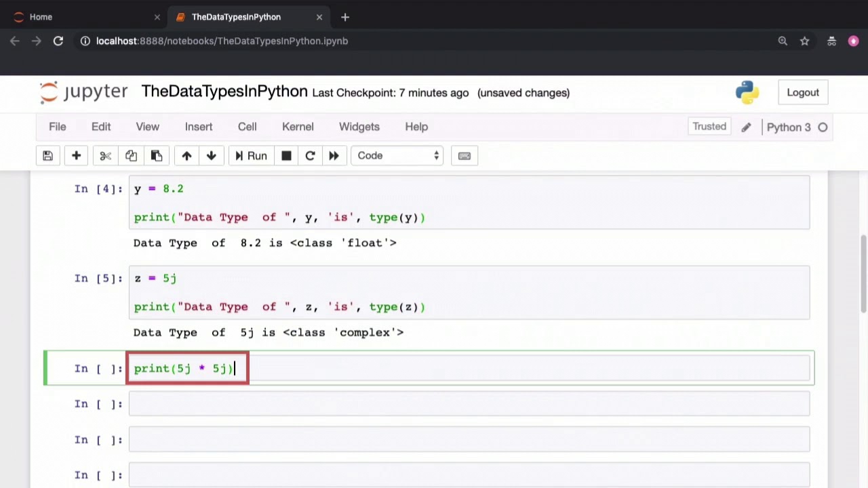Paste cells below icon
Viewport: 868px width, 488px height.
tap(157, 156)
